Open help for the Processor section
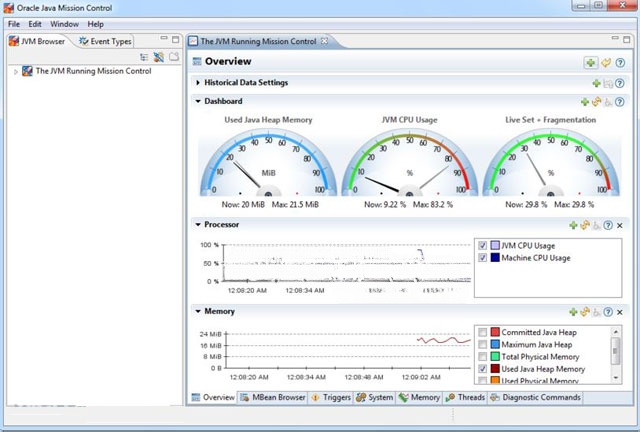Viewport: 640px width, 432px height. point(608,225)
